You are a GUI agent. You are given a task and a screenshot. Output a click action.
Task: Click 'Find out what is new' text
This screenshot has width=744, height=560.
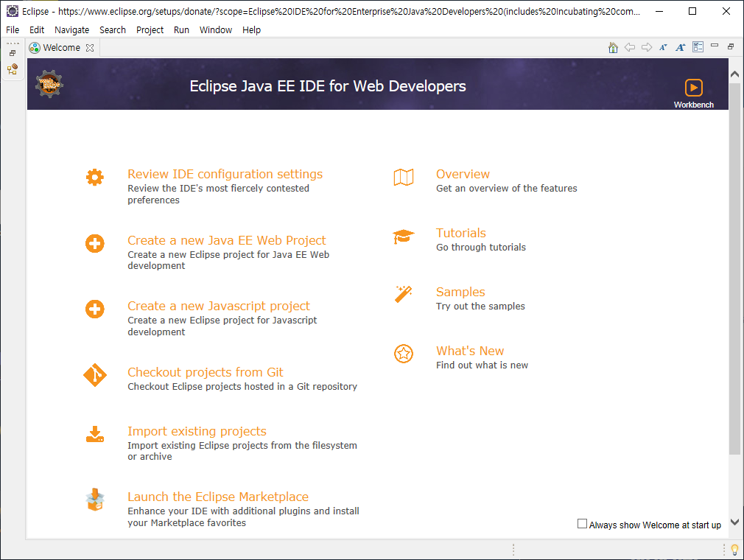click(x=482, y=365)
